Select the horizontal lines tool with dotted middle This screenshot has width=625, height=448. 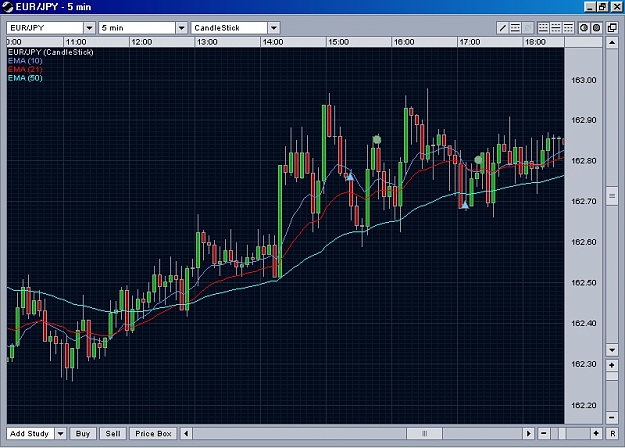[x=515, y=28]
